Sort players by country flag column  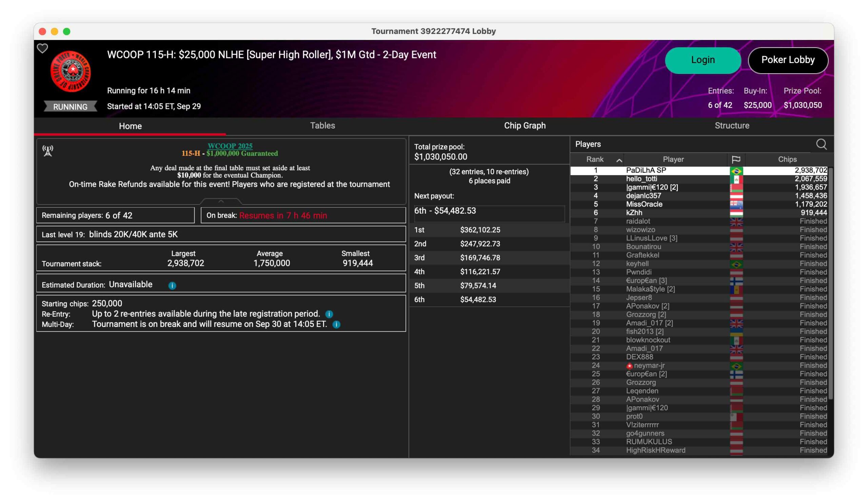736,159
